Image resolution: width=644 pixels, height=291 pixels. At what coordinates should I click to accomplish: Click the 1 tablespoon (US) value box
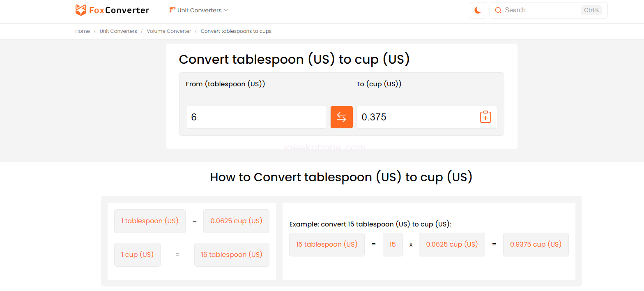150,221
